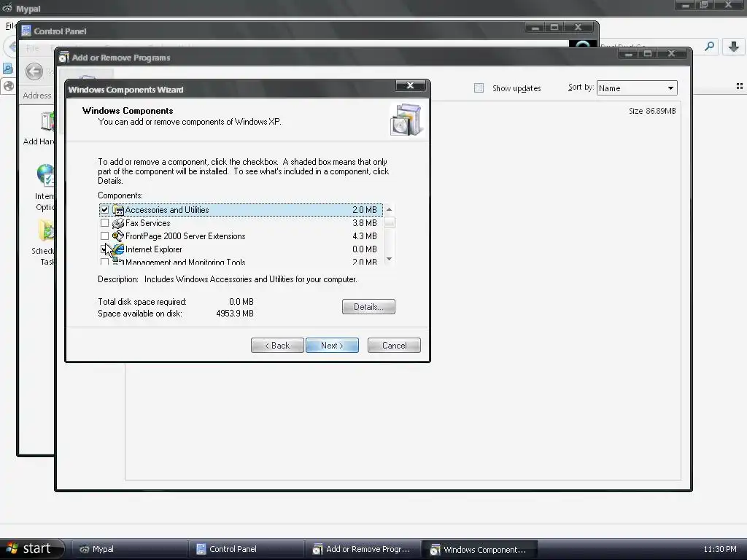Open the Sort by Name dropdown
The height and width of the screenshot is (560, 747).
[x=637, y=88]
